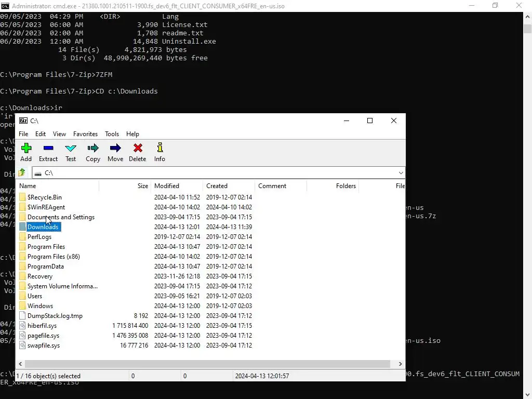Click cmd window vertical scroll down arrow
532x399 pixels.
pyautogui.click(x=528, y=395)
